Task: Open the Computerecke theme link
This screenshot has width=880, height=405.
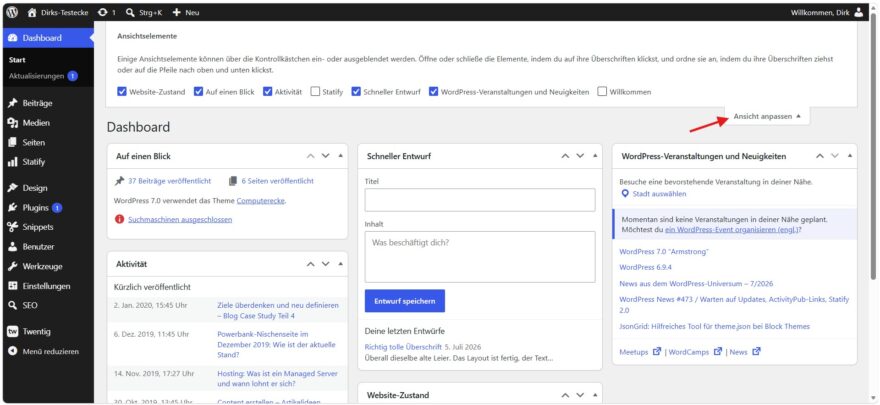Action: 261,200
